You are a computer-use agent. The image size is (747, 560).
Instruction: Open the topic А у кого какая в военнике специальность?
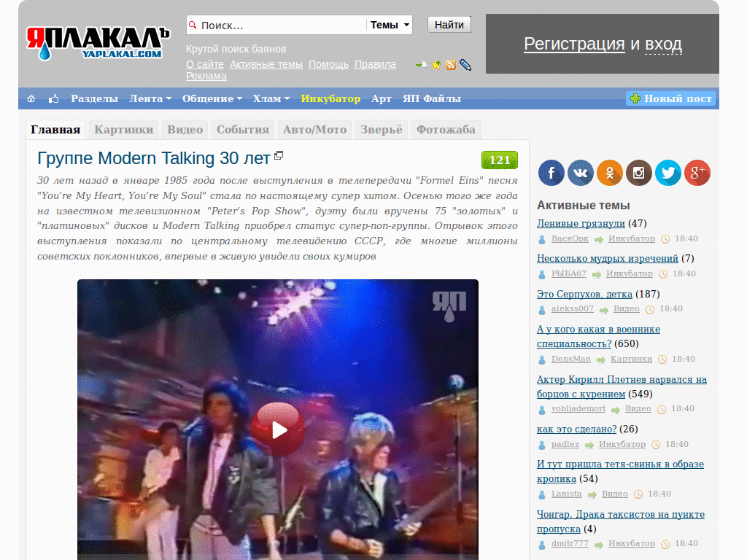[x=598, y=336]
